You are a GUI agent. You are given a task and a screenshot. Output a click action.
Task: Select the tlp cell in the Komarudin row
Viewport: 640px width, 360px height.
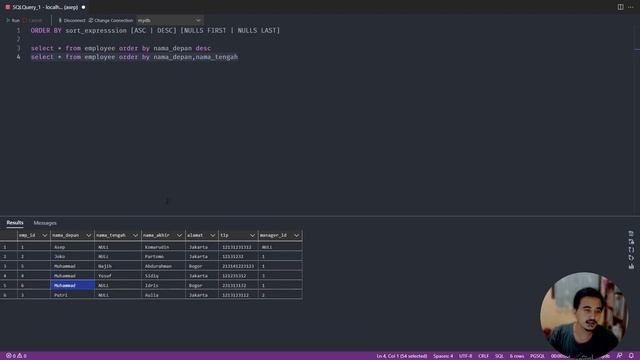(x=238, y=247)
